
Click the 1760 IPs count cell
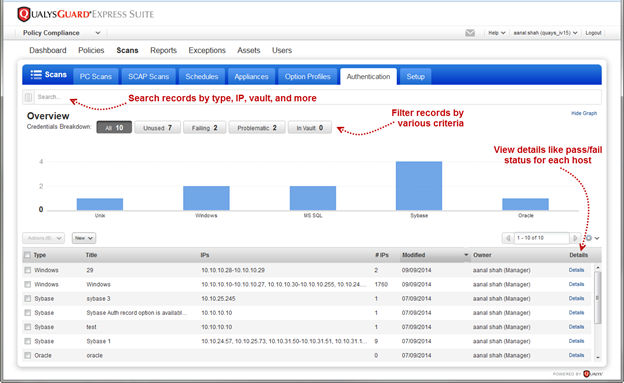click(381, 284)
